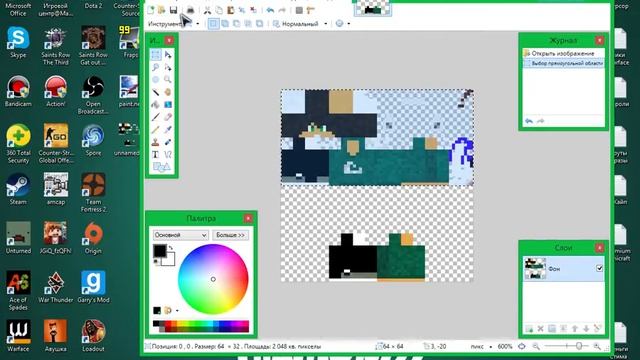Open layer properties icon in Слои panel
The height and width of the screenshot is (360, 640).
[x=598, y=329]
